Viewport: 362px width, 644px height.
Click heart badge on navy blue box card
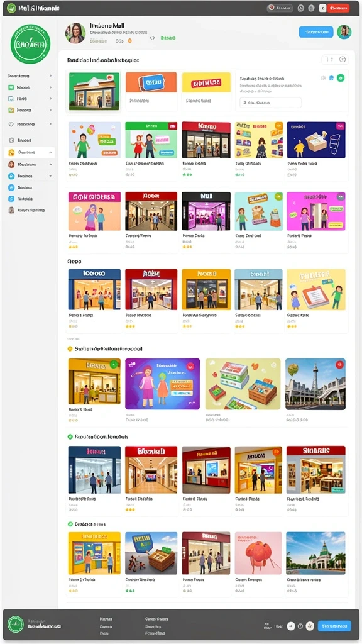click(340, 126)
